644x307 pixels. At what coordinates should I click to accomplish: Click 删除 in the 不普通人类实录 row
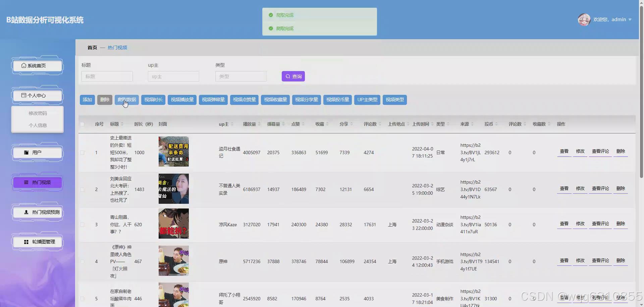621,189
